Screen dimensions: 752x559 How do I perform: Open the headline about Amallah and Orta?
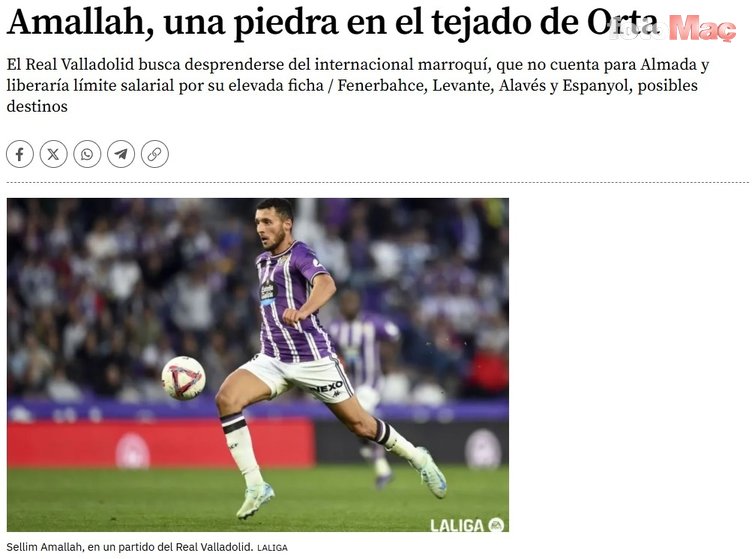click(333, 23)
